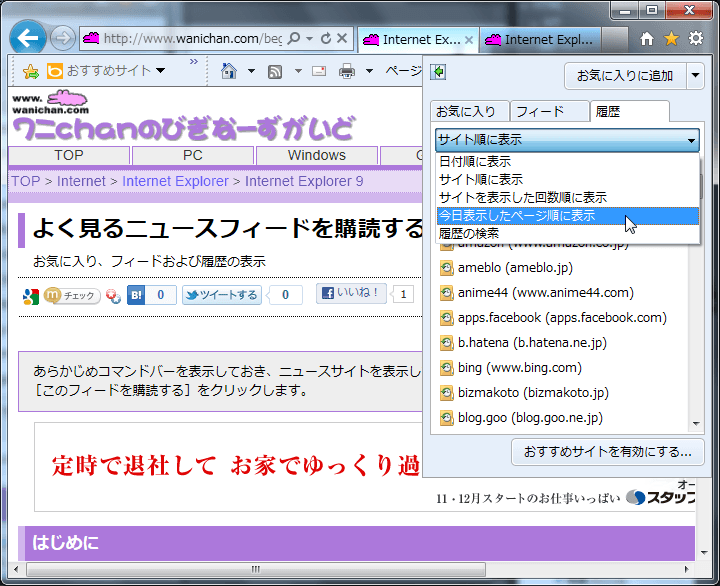This screenshot has height=586, width=720.
Task: Open the anime44 history folder
Action: click(546, 293)
